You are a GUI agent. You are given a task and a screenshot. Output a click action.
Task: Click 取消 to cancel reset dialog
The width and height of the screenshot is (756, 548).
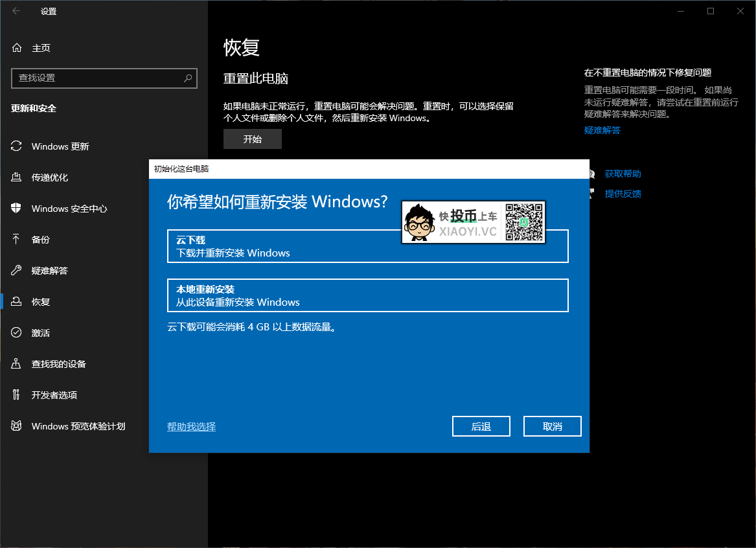[x=552, y=426]
